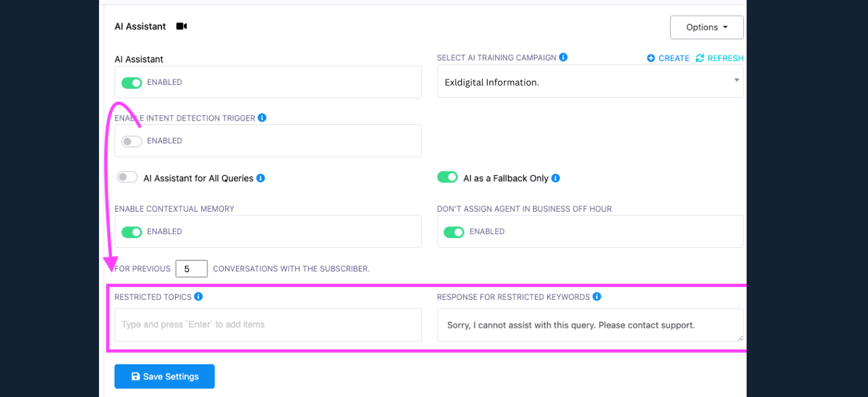The image size is (868, 397).
Task: Turn off AI as a Fallback Only toggle
Action: (448, 177)
